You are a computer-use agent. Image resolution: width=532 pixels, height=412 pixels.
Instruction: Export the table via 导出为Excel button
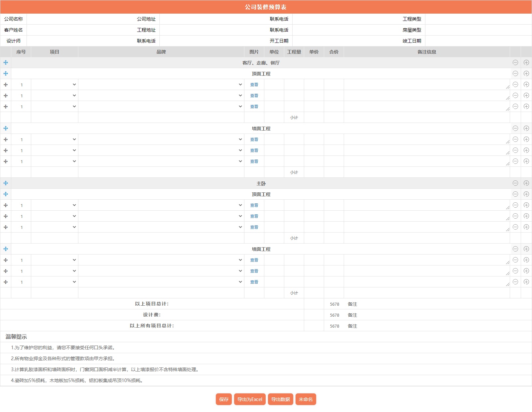(250, 399)
